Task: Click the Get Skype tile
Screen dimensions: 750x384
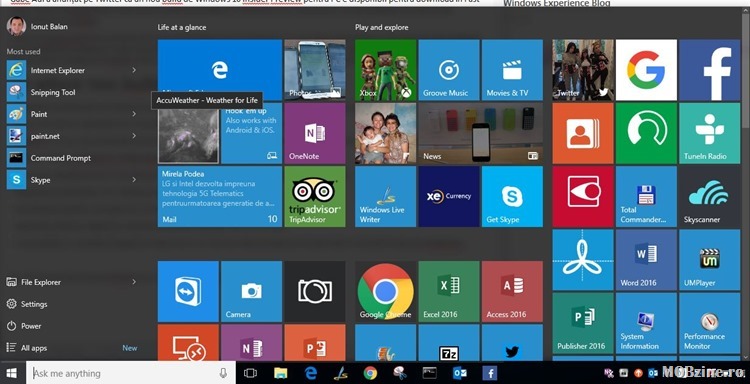Action: click(x=512, y=197)
